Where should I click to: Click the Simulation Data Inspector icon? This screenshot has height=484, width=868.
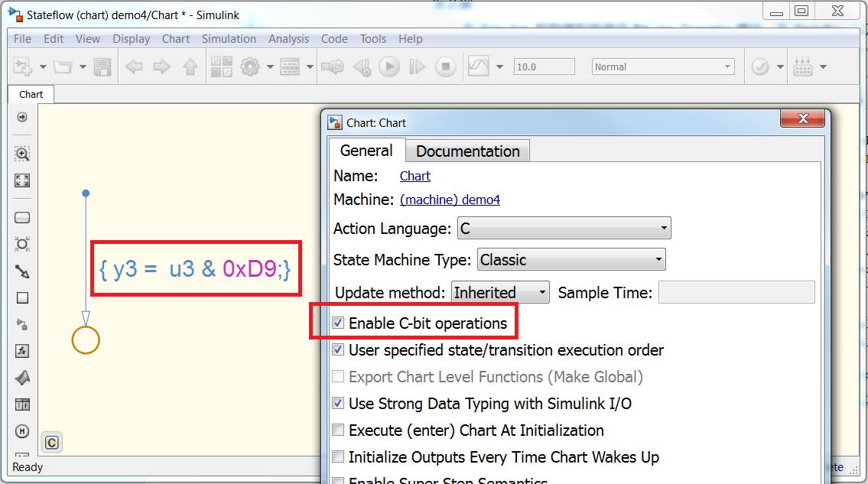478,67
